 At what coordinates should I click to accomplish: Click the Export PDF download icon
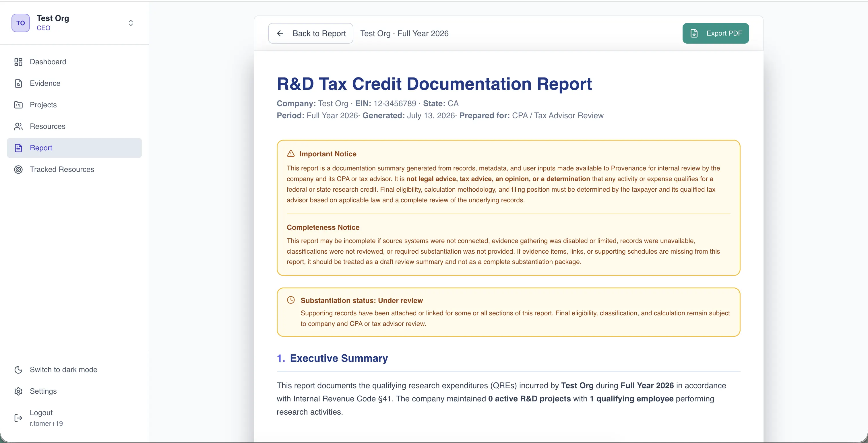tap(694, 33)
